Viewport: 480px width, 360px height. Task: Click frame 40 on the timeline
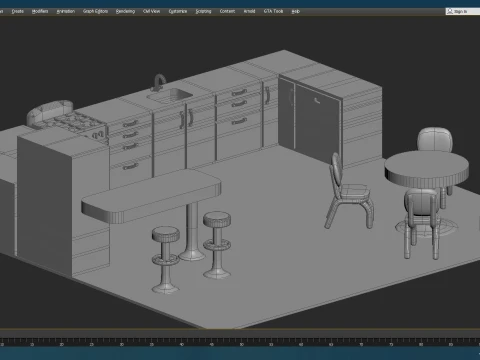[182, 344]
